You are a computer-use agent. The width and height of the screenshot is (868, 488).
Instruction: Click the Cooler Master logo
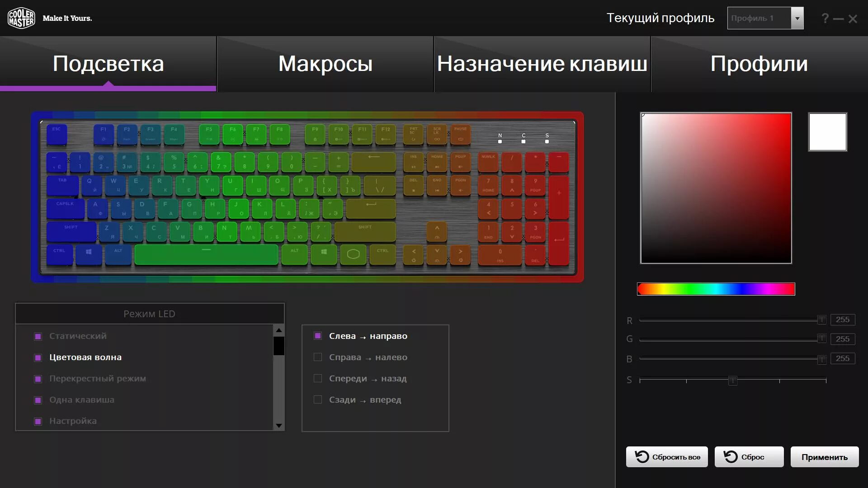tap(21, 18)
